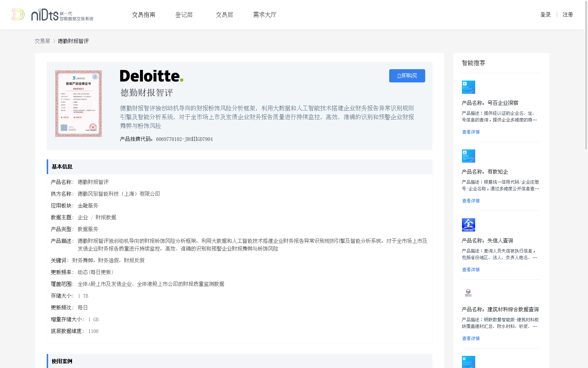Click product name 失信人查询
Image resolution: width=588 pixels, height=368 pixels.
[x=500, y=241]
